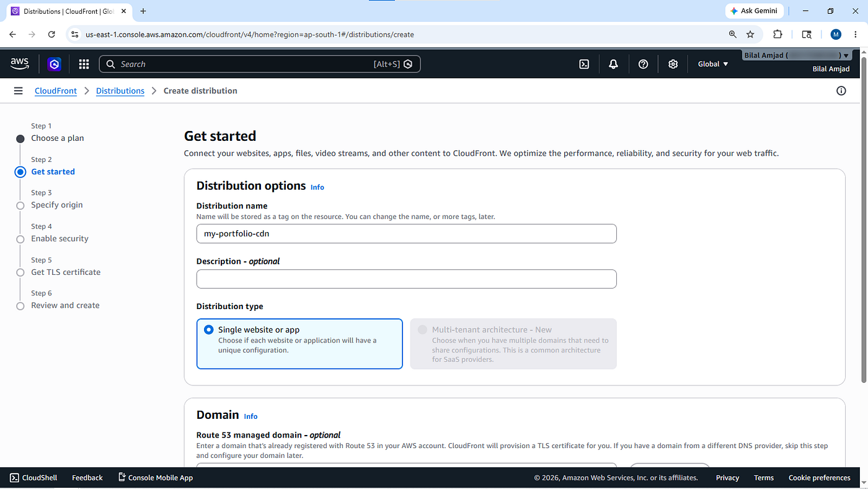Image resolution: width=868 pixels, height=489 pixels.
Task: Click browser back arrow
Action: [13, 35]
